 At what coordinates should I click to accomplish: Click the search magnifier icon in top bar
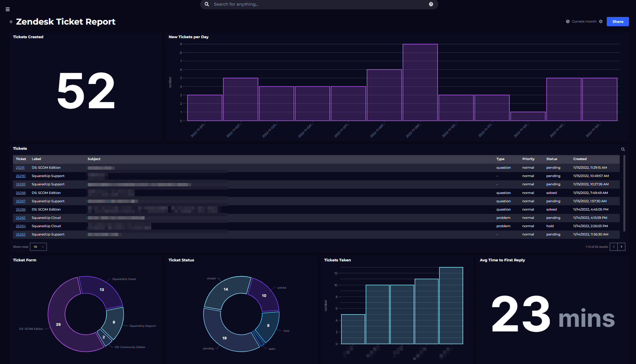pos(207,4)
